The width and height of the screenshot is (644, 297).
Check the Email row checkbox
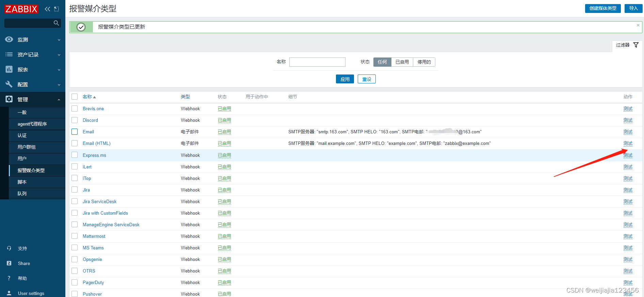75,132
